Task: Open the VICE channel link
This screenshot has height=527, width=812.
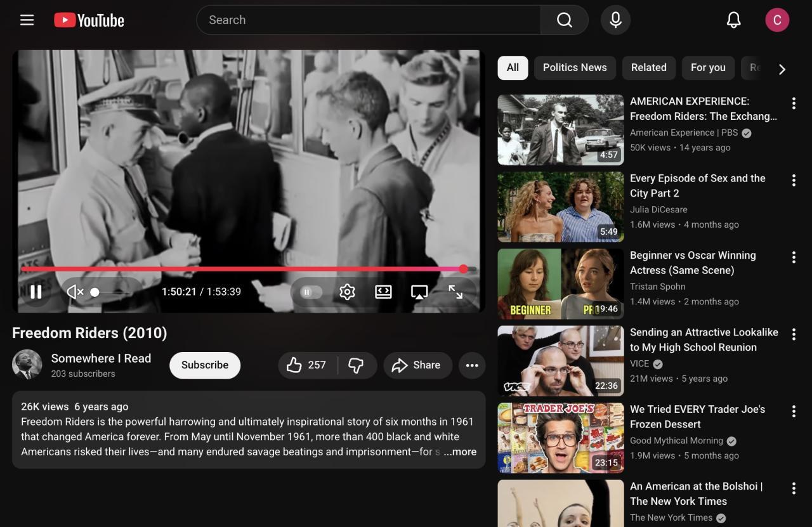Action: click(x=639, y=363)
